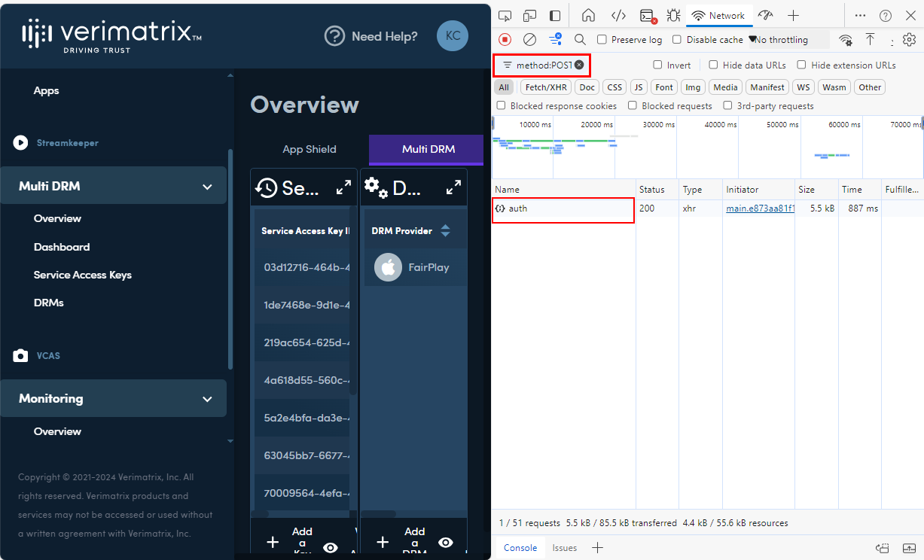The height and width of the screenshot is (560, 924).
Task: Open network conditions wifi-gear icon
Action: pyautogui.click(x=846, y=39)
